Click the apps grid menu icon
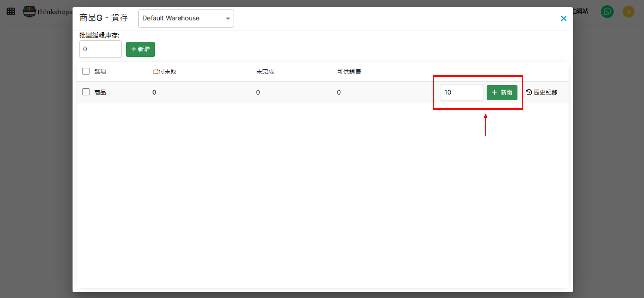This screenshot has height=298, width=644. click(11, 11)
